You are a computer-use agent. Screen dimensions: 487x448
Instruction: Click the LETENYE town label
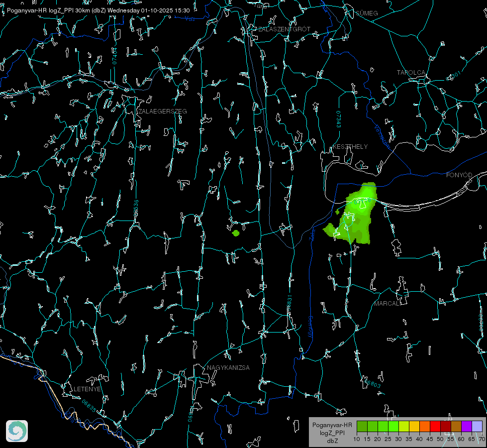(87, 389)
